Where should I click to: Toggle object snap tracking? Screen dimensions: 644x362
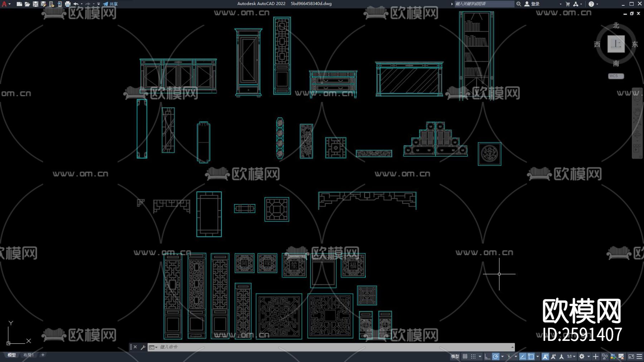coord(523,356)
